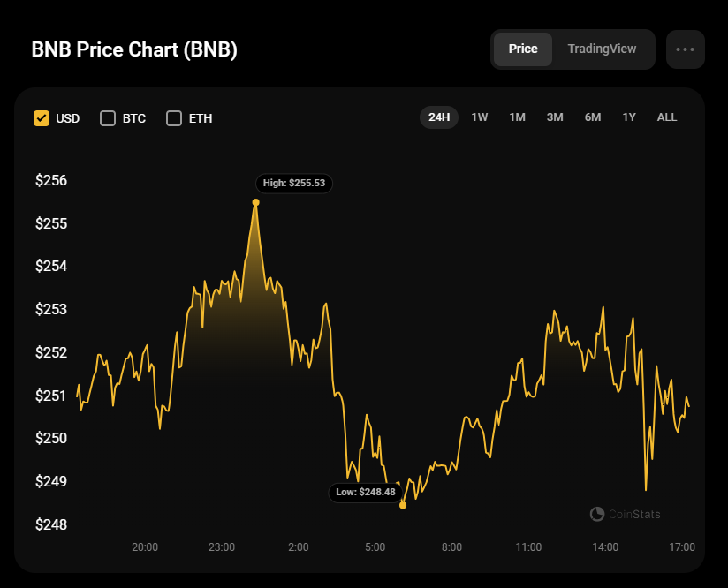Click the CoinStats logo watermark
The image size is (728, 588).
pos(625,514)
